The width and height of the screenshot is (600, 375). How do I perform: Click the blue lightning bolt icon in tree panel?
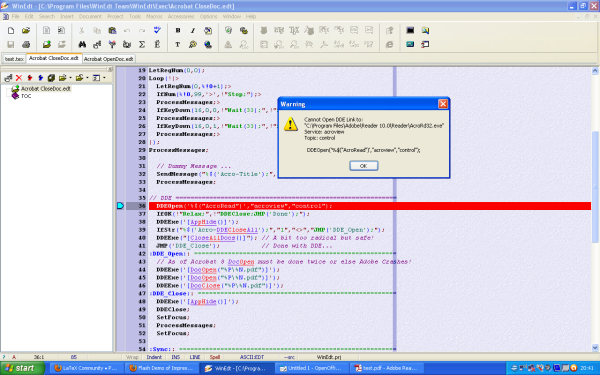click(x=40, y=78)
